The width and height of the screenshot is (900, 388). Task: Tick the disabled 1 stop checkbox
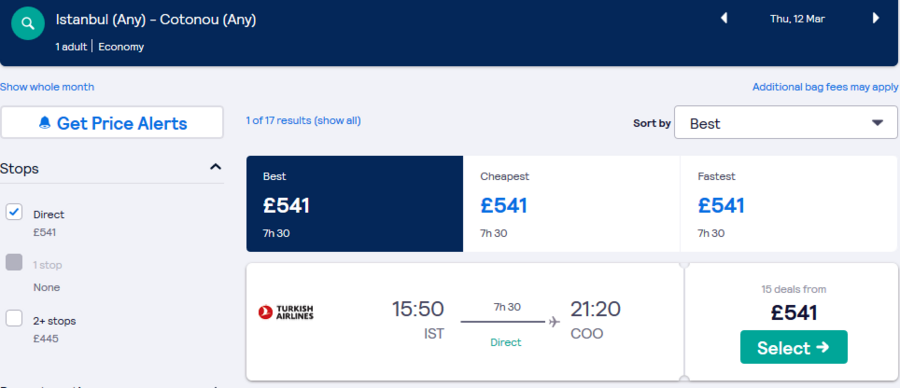(x=14, y=263)
